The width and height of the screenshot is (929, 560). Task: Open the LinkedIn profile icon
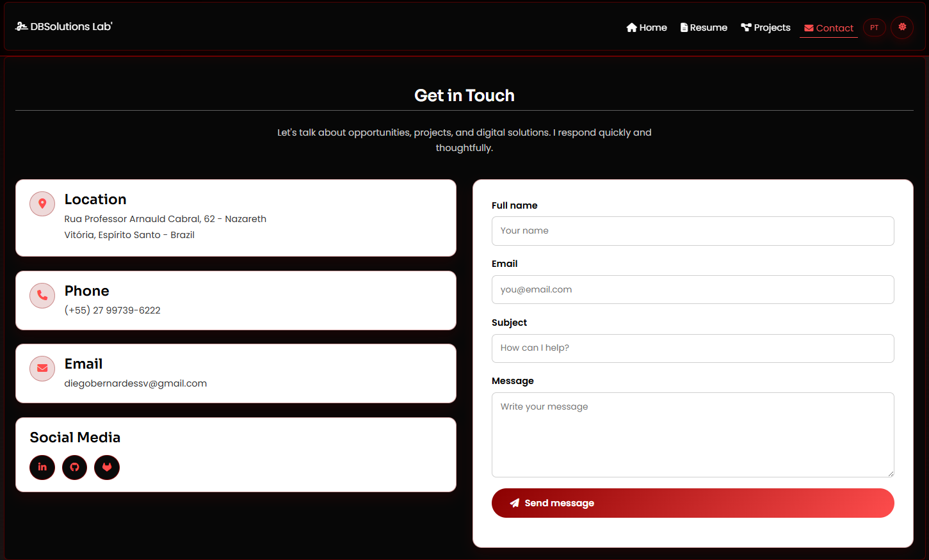[42, 467]
